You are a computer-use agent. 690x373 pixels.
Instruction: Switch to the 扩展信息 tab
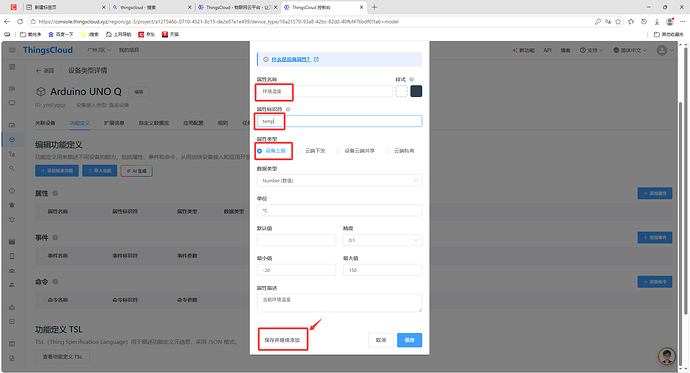[114, 123]
